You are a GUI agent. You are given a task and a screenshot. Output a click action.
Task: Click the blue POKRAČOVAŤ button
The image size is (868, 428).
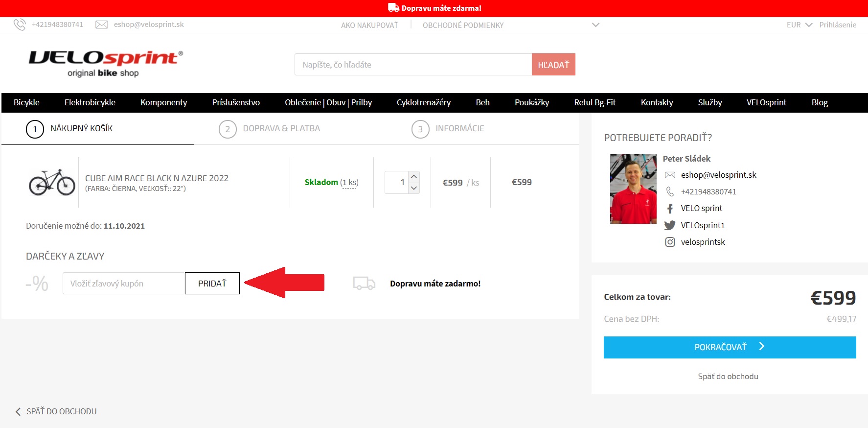pyautogui.click(x=730, y=347)
